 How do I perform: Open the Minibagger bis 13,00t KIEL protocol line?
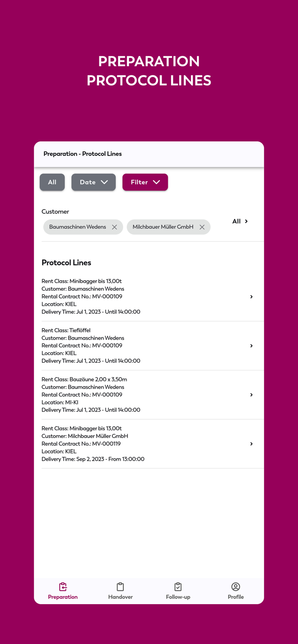pyautogui.click(x=251, y=297)
